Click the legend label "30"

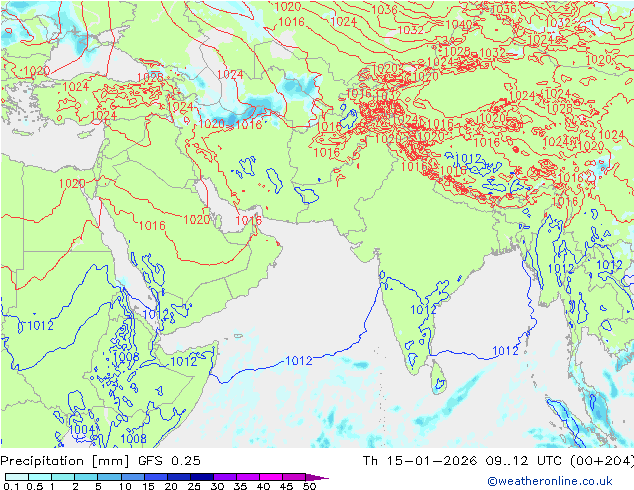point(217,486)
